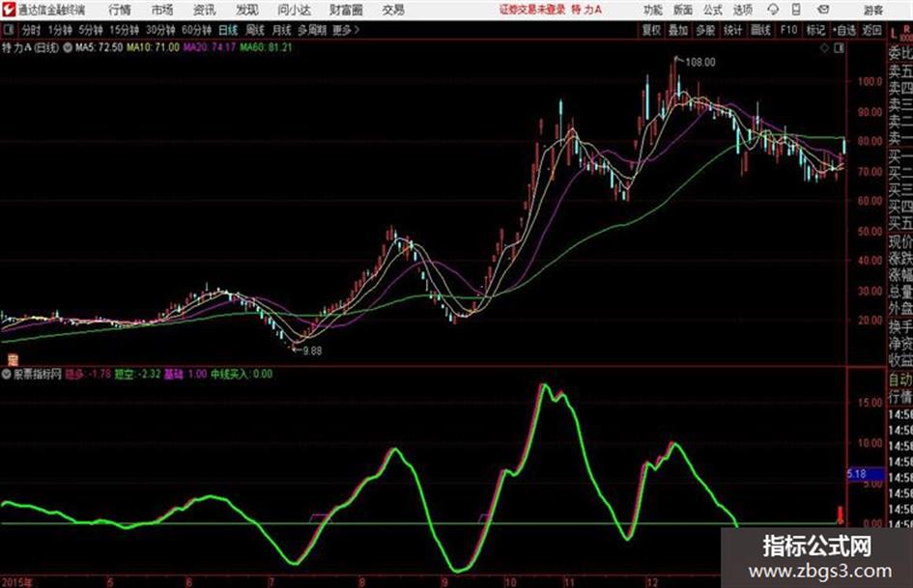
Task: Expand the main chart MA indicator settings dropdown
Action: point(68,47)
